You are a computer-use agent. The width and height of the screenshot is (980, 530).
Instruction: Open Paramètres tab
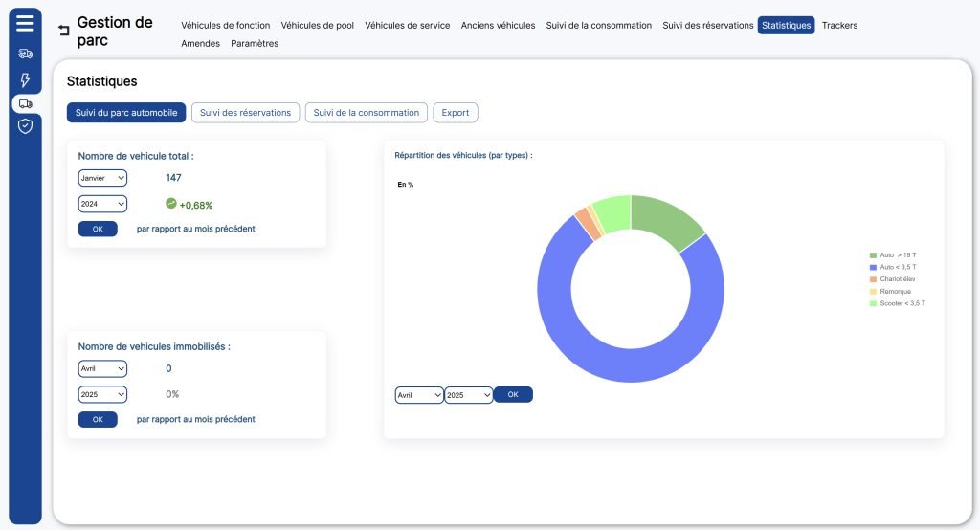pos(255,44)
